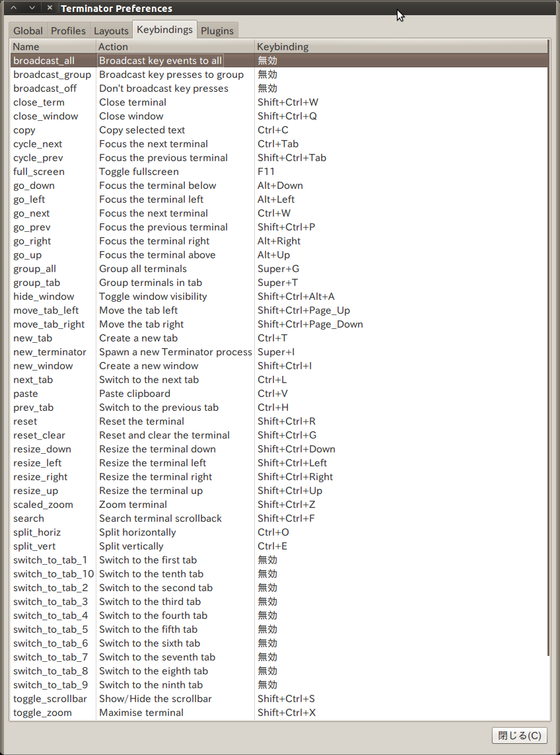Image resolution: width=560 pixels, height=755 pixels.
Task: Click the Shift+Ctrl+Tab keybinding cell
Action: [292, 158]
